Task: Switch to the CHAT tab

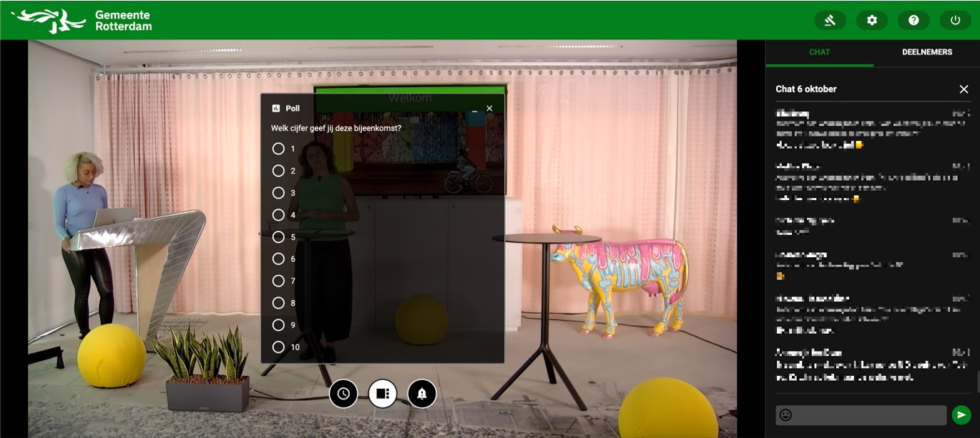Action: (820, 52)
